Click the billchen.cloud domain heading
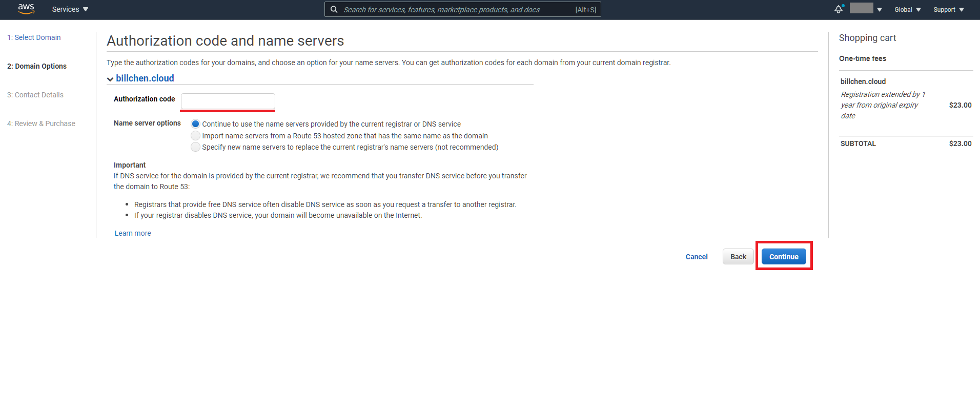This screenshot has height=412, width=980. (145, 78)
